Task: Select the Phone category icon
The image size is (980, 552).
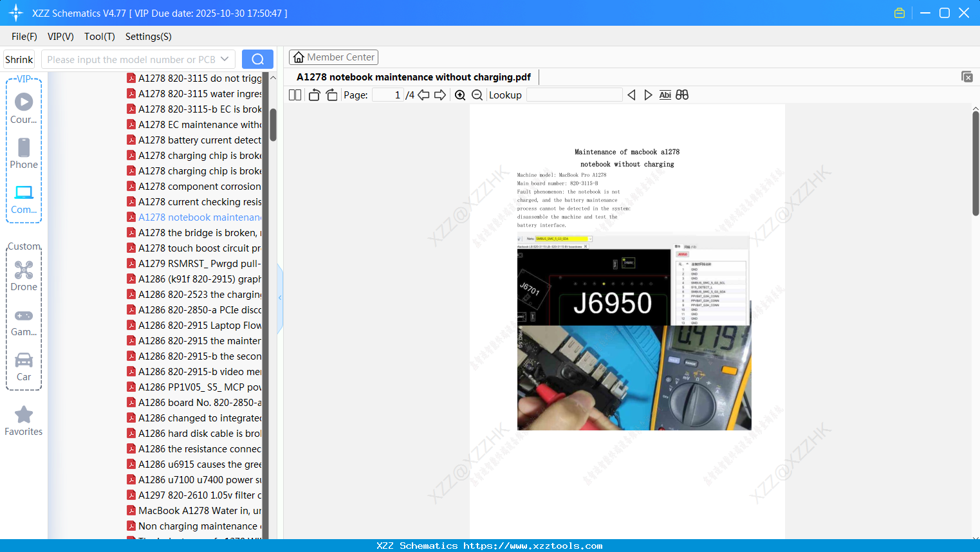Action: click(x=24, y=147)
